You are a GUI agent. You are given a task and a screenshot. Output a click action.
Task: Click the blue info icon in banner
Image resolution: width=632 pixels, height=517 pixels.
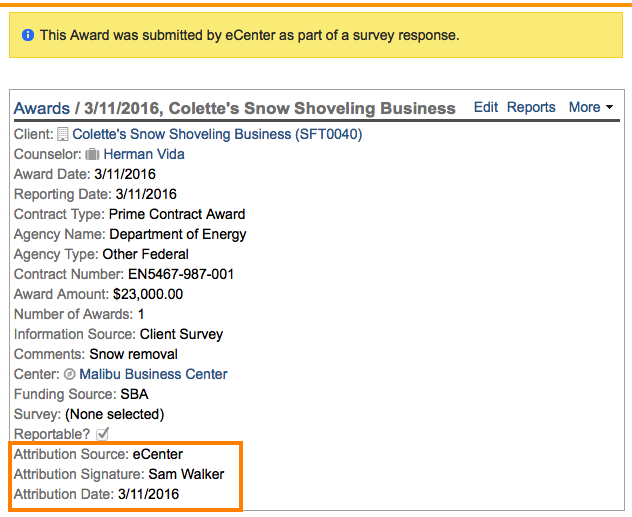pos(28,35)
